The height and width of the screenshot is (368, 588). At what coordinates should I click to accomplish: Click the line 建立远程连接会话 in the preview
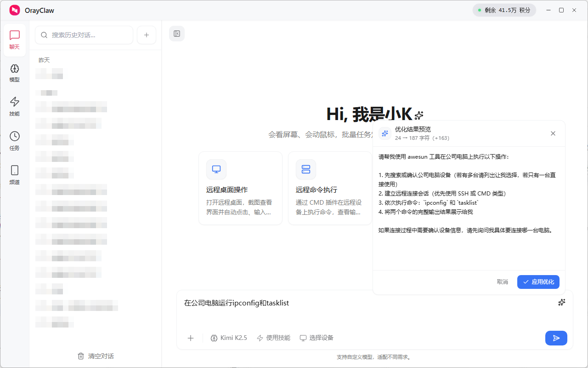click(442, 194)
